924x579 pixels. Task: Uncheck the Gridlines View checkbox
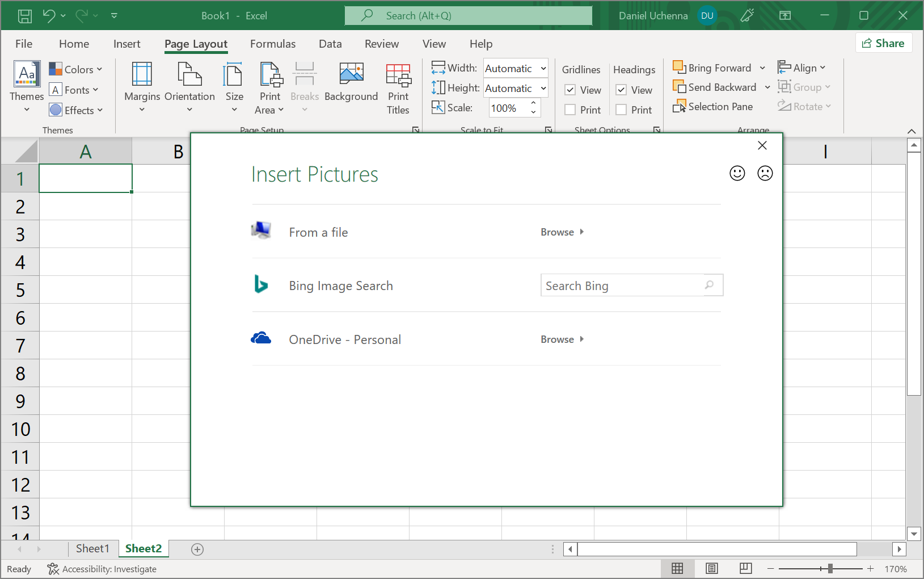pos(571,90)
